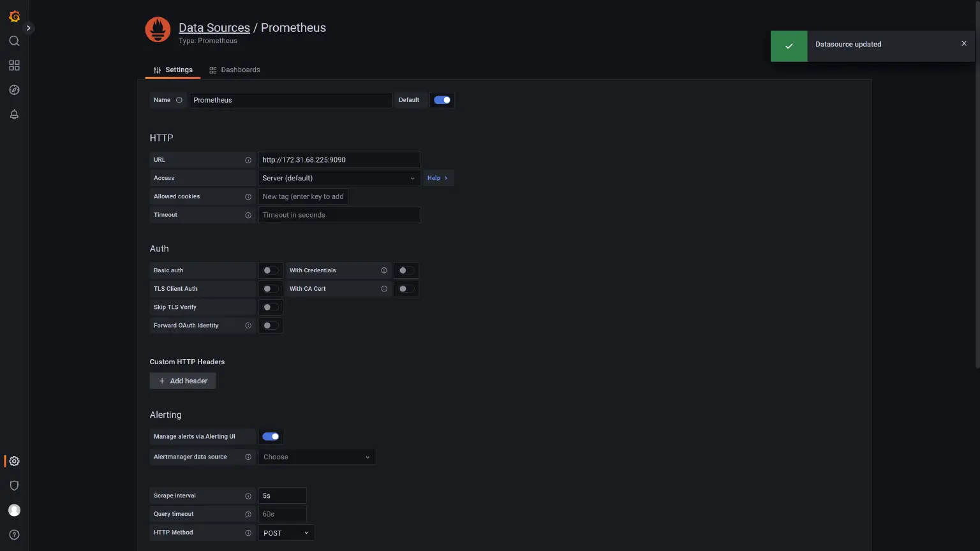Viewport: 980px width, 551px height.
Task: Select the Explore compass icon
Action: click(x=14, y=89)
